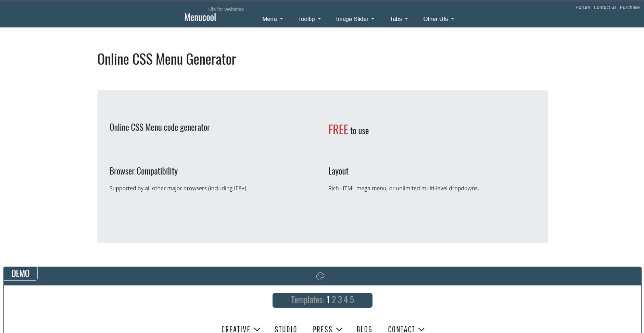
Task: Select template 5
Action: click(x=351, y=300)
